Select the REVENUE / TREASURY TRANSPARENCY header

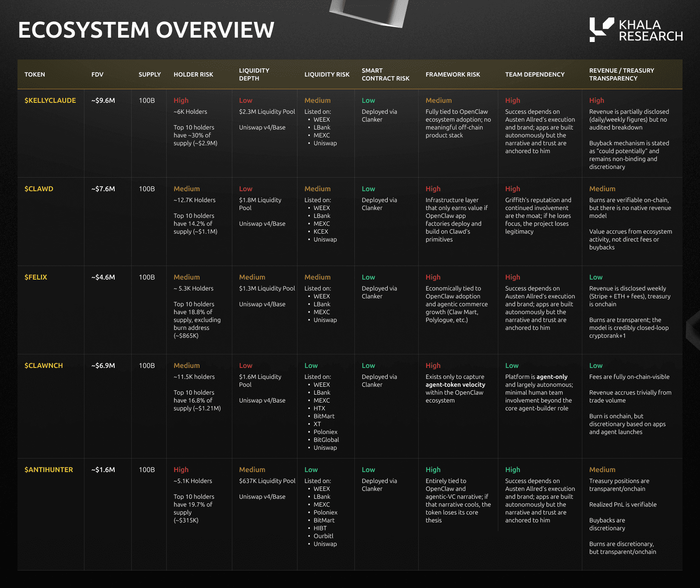[x=622, y=74]
